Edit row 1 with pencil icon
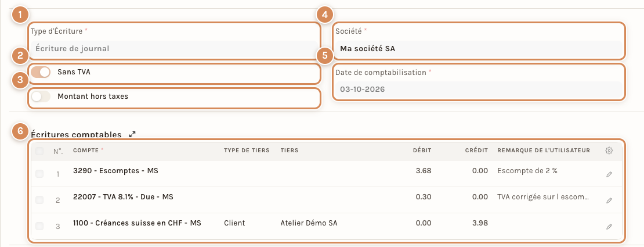 (609, 174)
